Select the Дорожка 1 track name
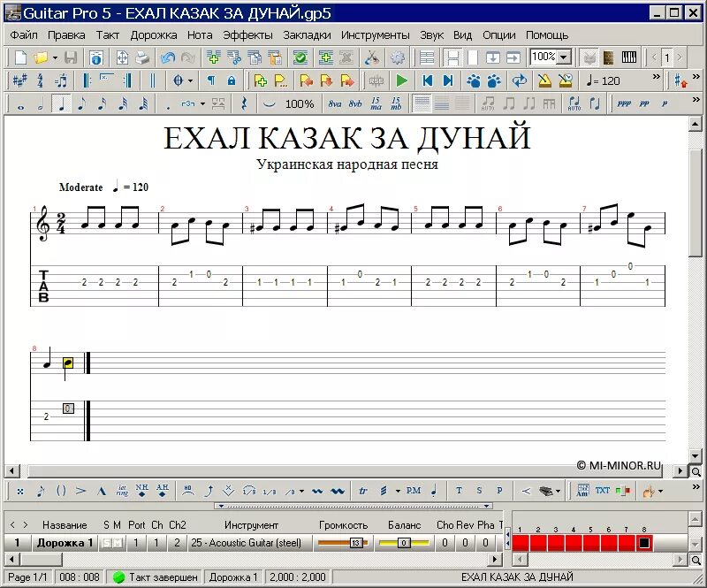This screenshot has width=707, height=588. coord(65,543)
